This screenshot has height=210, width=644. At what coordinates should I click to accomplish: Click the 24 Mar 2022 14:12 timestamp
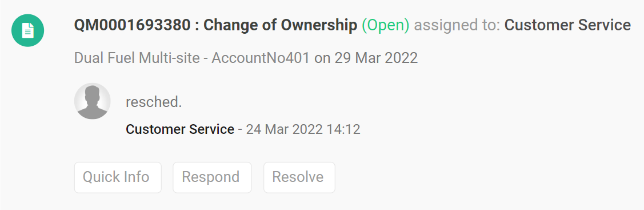pos(303,129)
